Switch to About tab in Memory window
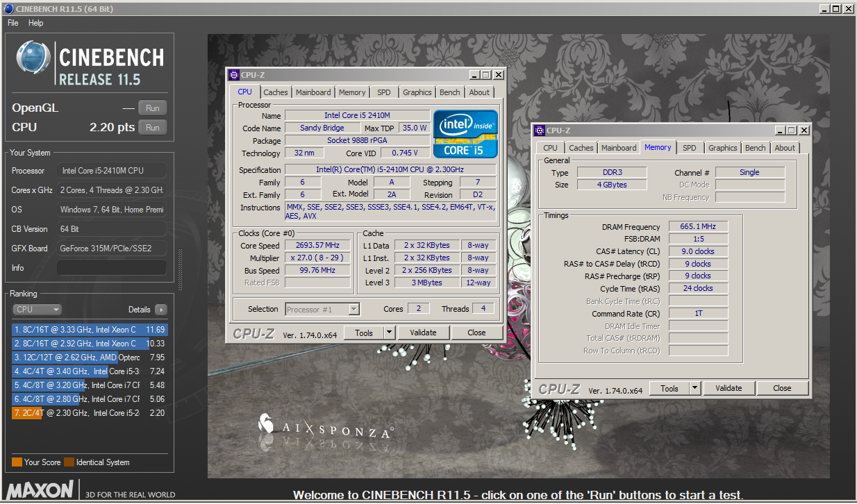Image resolution: width=857 pixels, height=504 pixels. click(785, 148)
